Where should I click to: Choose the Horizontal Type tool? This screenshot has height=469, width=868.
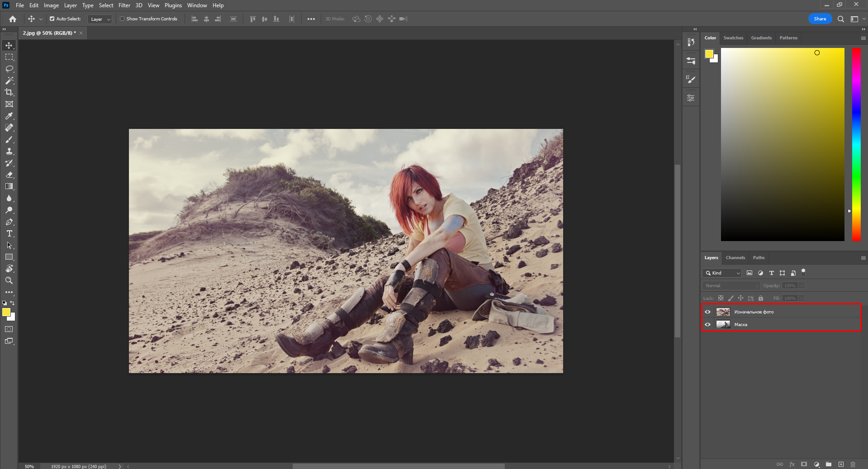(9, 233)
